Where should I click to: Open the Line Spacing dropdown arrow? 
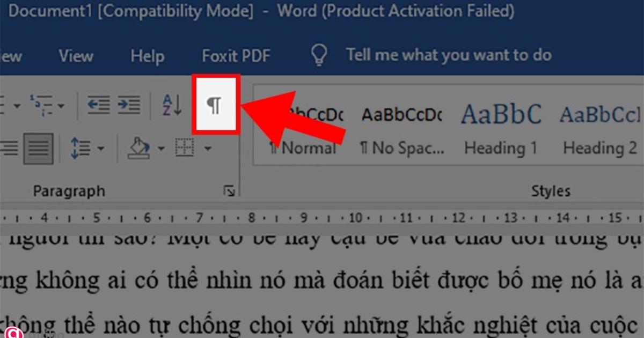click(100, 149)
